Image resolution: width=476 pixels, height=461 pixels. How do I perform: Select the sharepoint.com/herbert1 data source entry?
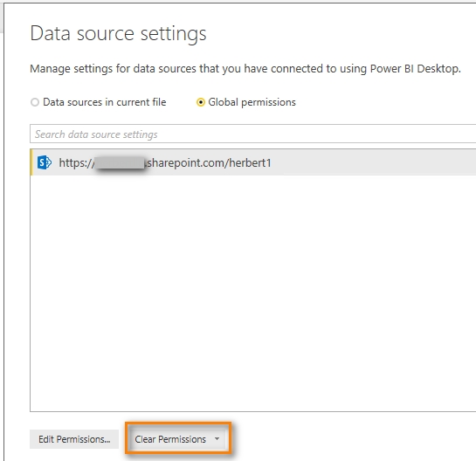tap(253, 162)
